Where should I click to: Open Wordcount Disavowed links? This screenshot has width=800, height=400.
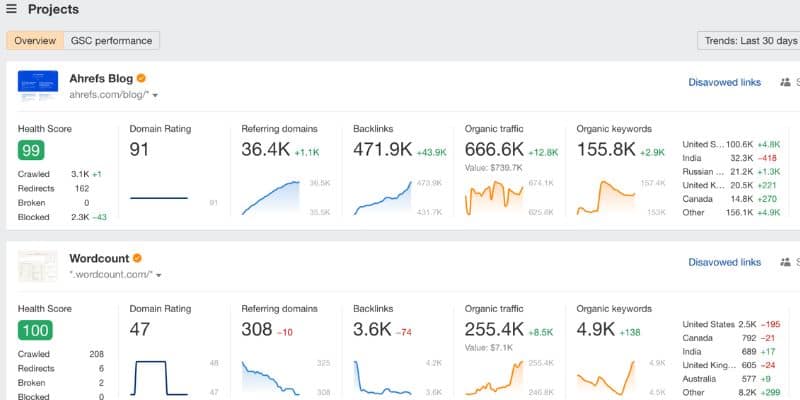coord(724,262)
